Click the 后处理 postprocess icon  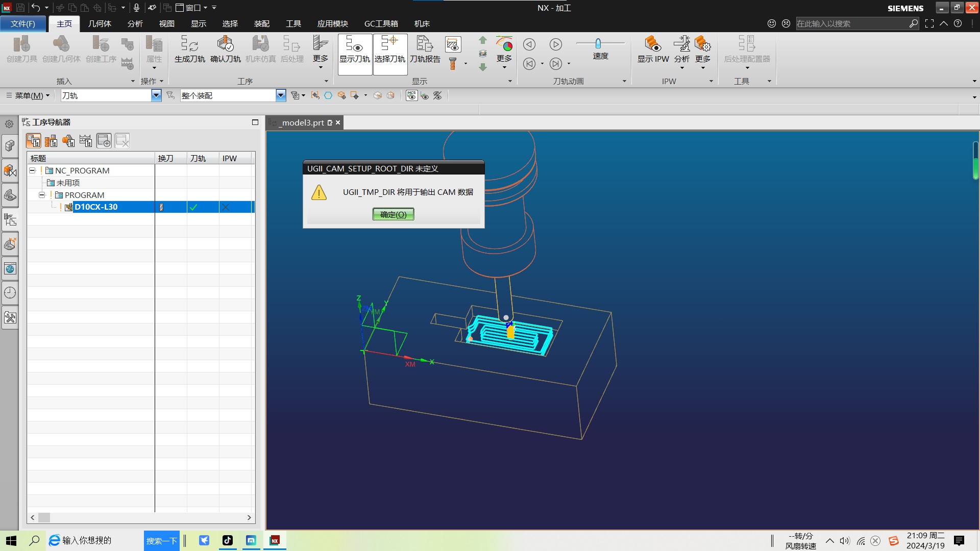click(292, 49)
